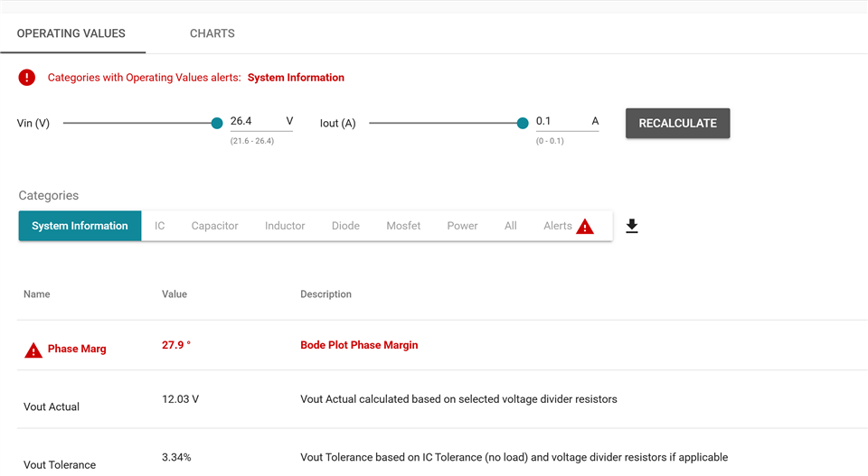Click the System Information alert link
The image size is (868, 476).
(x=296, y=78)
